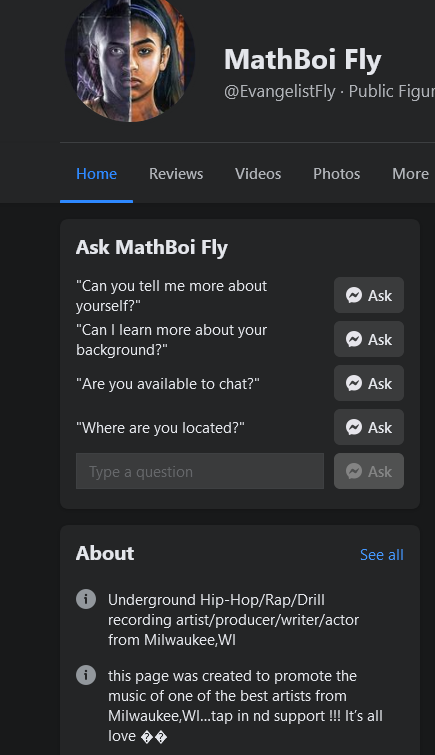Open See all in About section
435x755 pixels.
[x=382, y=555]
